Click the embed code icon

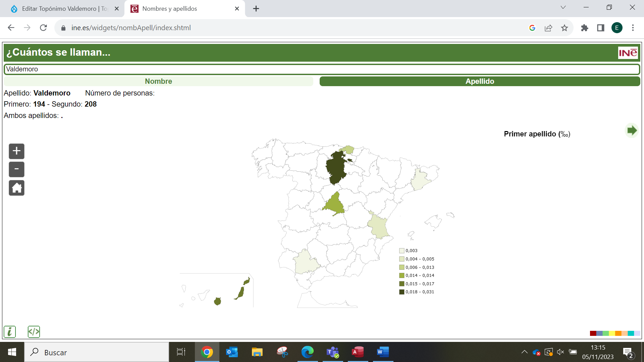(x=34, y=331)
